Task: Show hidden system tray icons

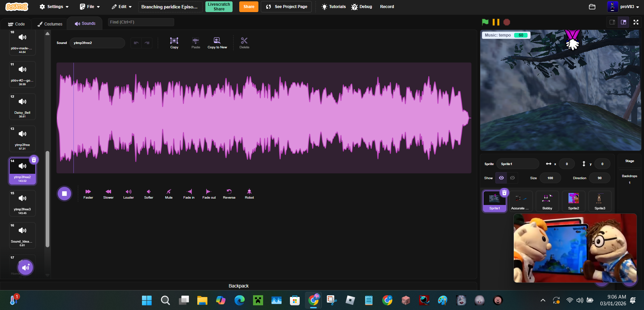Action: 543,300
